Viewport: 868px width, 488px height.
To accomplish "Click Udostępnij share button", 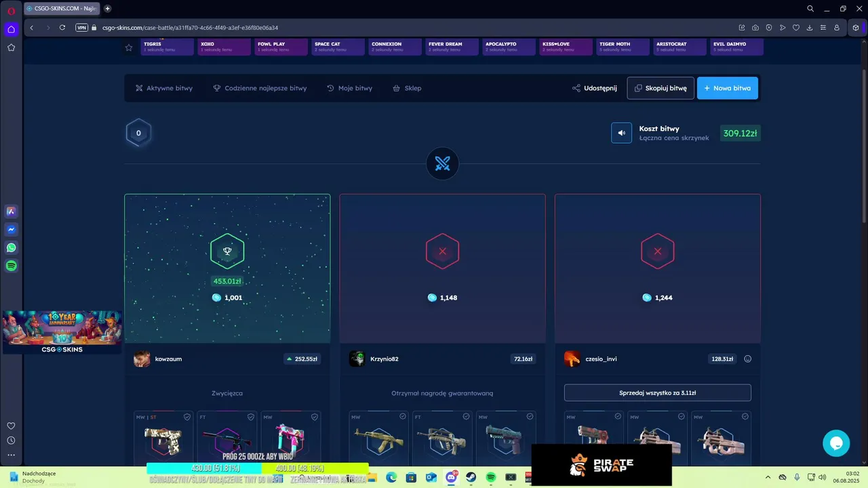I will point(595,88).
